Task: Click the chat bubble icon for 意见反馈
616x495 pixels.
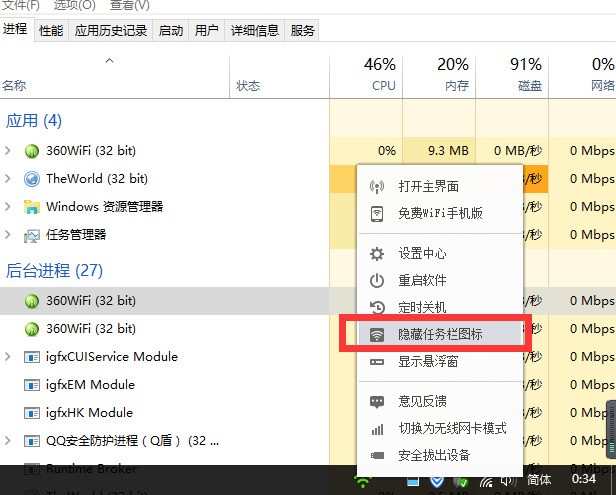Action: click(x=377, y=402)
